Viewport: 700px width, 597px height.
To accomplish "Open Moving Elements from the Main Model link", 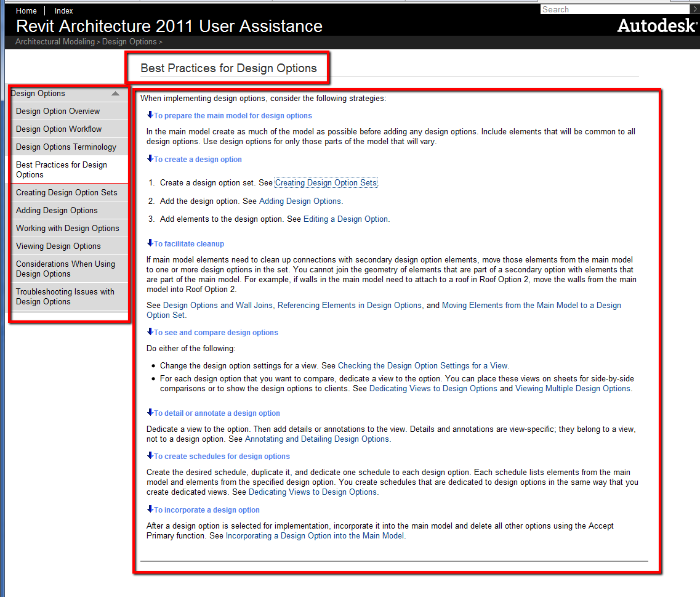I will tap(531, 305).
